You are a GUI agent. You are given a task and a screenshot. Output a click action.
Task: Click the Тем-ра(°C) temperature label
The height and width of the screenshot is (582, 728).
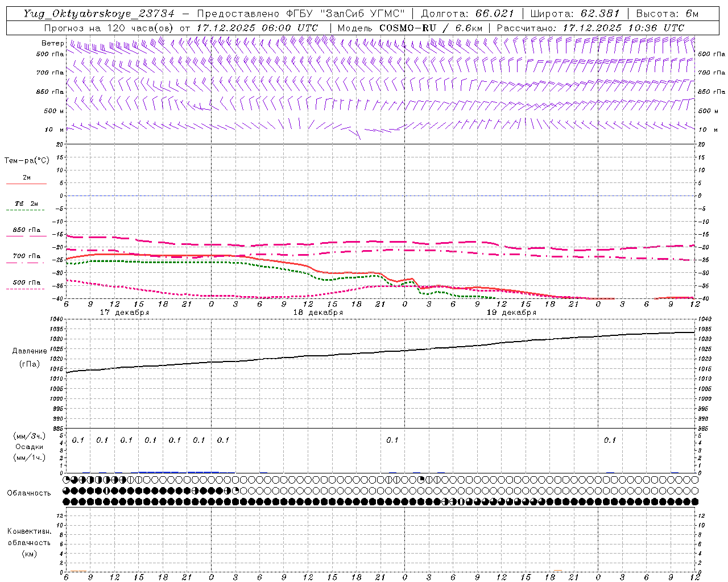tap(27, 161)
